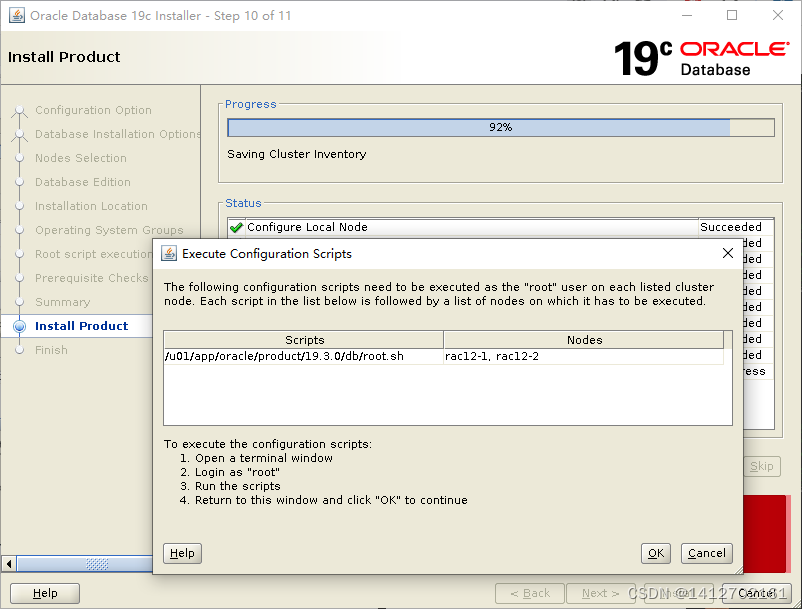The width and height of the screenshot is (802, 609).
Task: Select the Configure Local Node status row
Action: pos(500,227)
